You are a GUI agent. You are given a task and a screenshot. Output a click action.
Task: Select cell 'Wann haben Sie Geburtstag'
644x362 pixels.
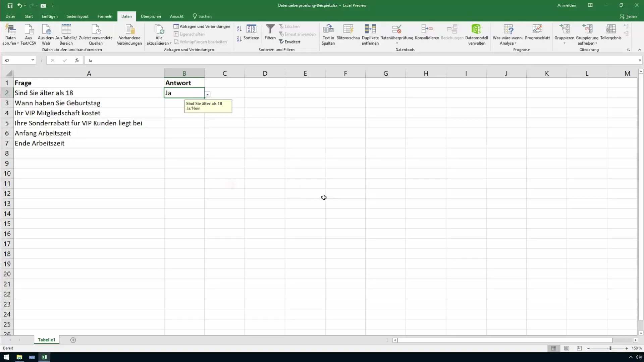pyautogui.click(x=89, y=103)
